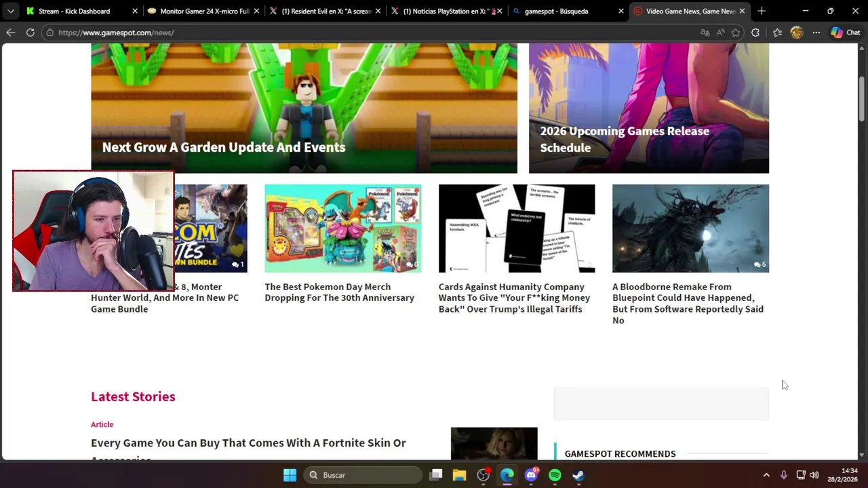Open Task View on the taskbar
The height and width of the screenshot is (488, 868).
(x=436, y=475)
